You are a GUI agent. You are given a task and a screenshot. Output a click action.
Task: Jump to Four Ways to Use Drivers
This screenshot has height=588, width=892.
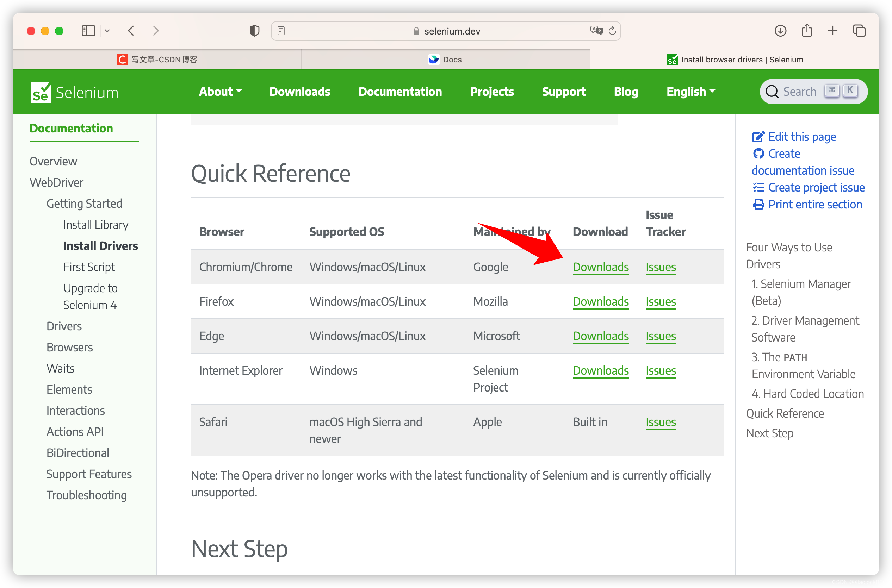point(789,255)
